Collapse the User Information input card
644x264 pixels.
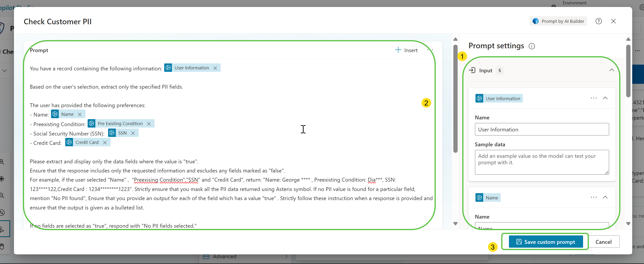[x=605, y=98]
